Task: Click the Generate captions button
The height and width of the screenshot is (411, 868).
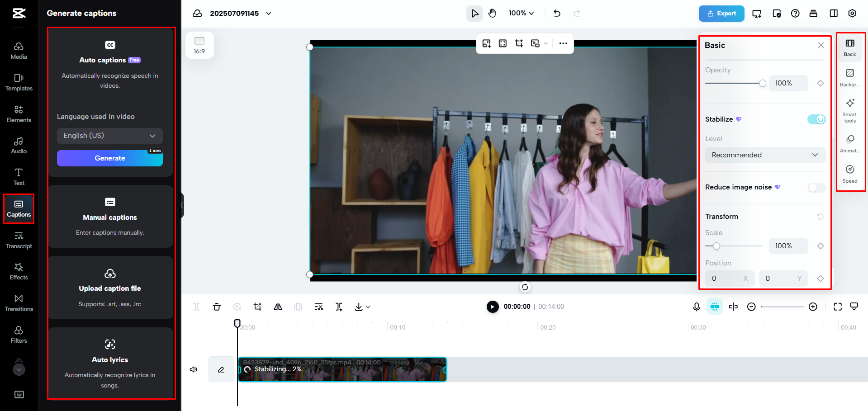Action: coord(109,158)
